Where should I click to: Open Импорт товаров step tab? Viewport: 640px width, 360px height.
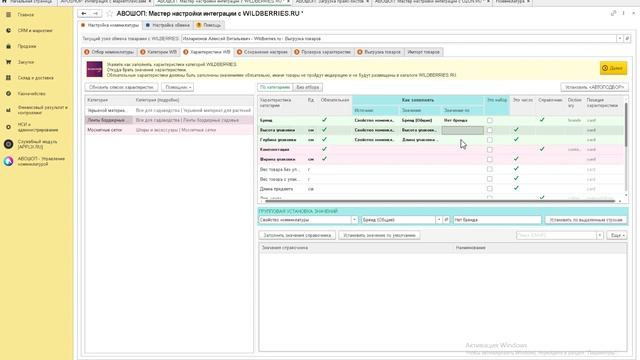[x=423, y=52]
